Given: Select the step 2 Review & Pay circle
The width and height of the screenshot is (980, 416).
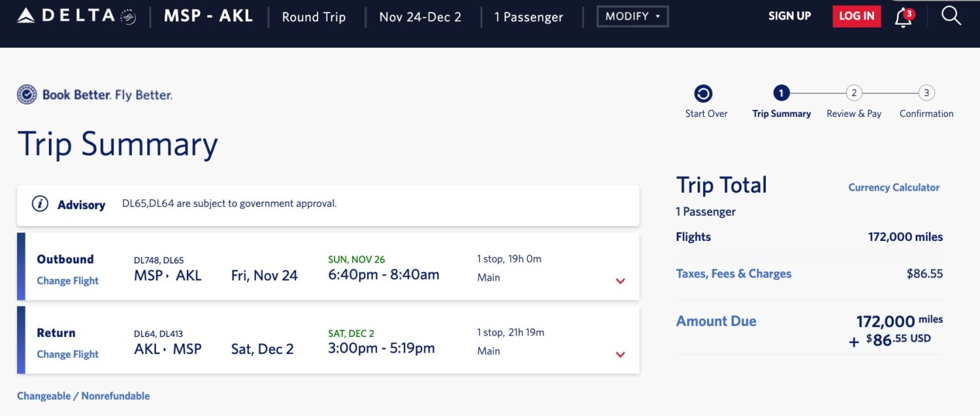Looking at the screenshot, I should click(854, 93).
